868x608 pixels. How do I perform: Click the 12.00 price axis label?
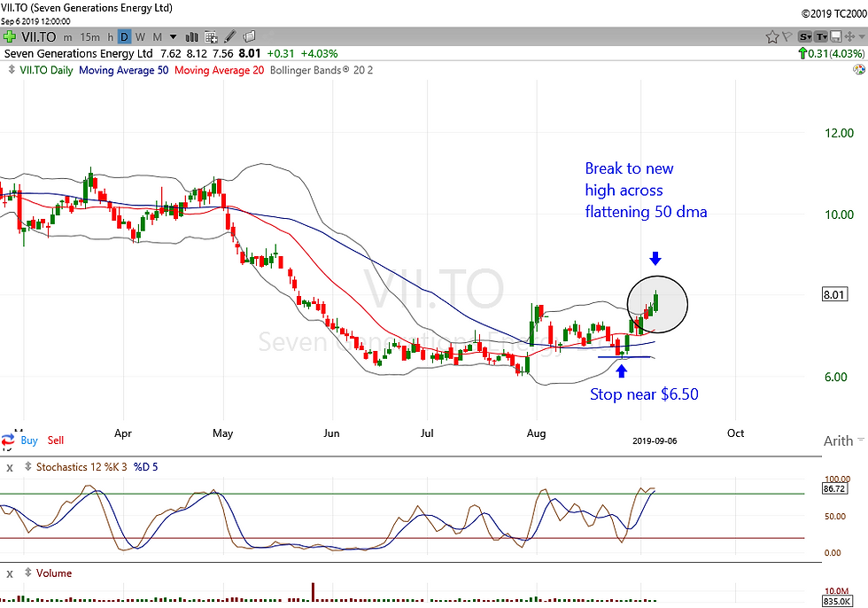click(840, 133)
